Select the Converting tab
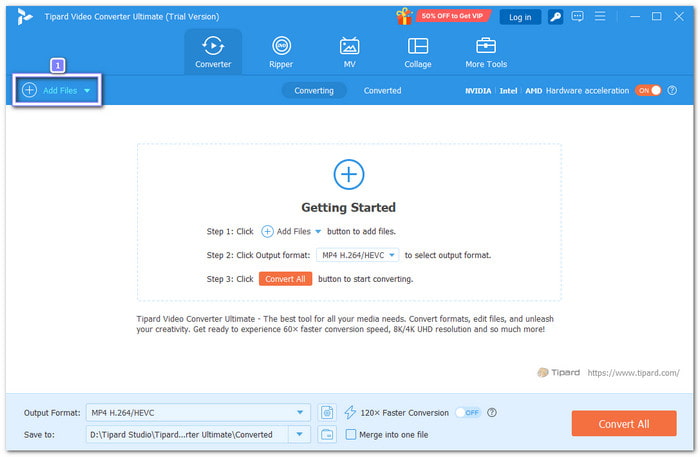Viewport: 700px width, 457px height. coord(314,90)
